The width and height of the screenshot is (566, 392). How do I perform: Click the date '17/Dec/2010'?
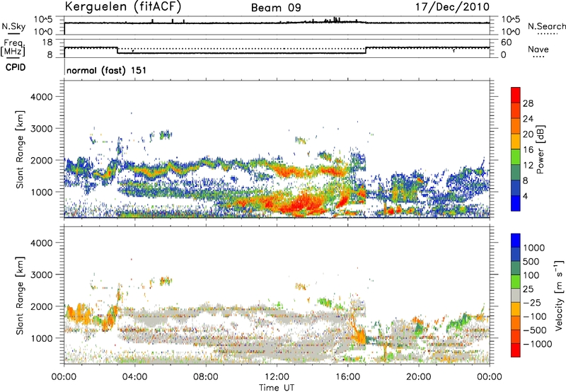[x=452, y=7]
